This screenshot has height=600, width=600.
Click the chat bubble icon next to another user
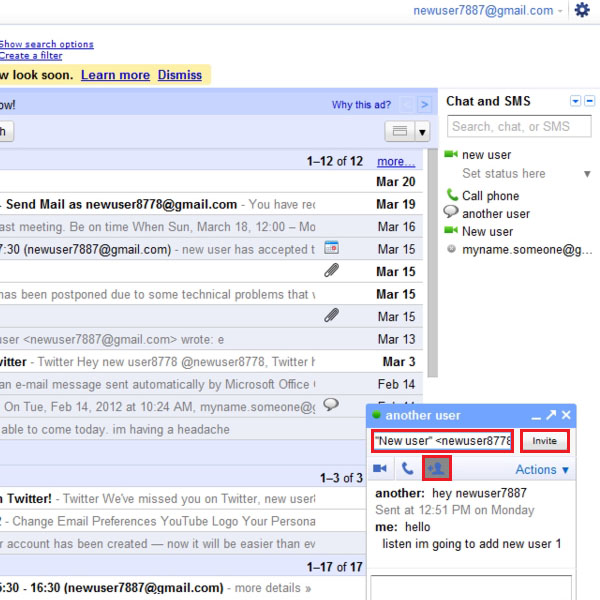click(451, 212)
